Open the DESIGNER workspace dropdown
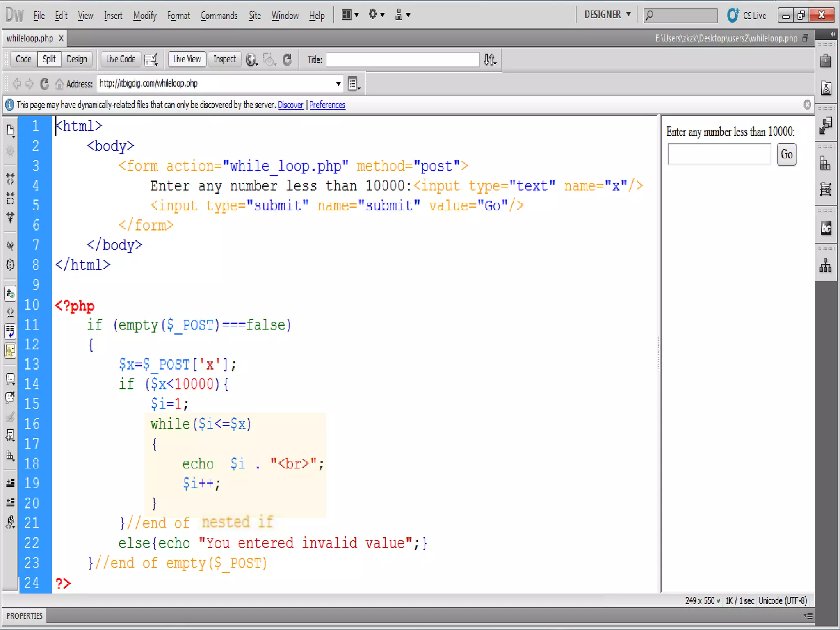This screenshot has width=840, height=630. point(608,15)
